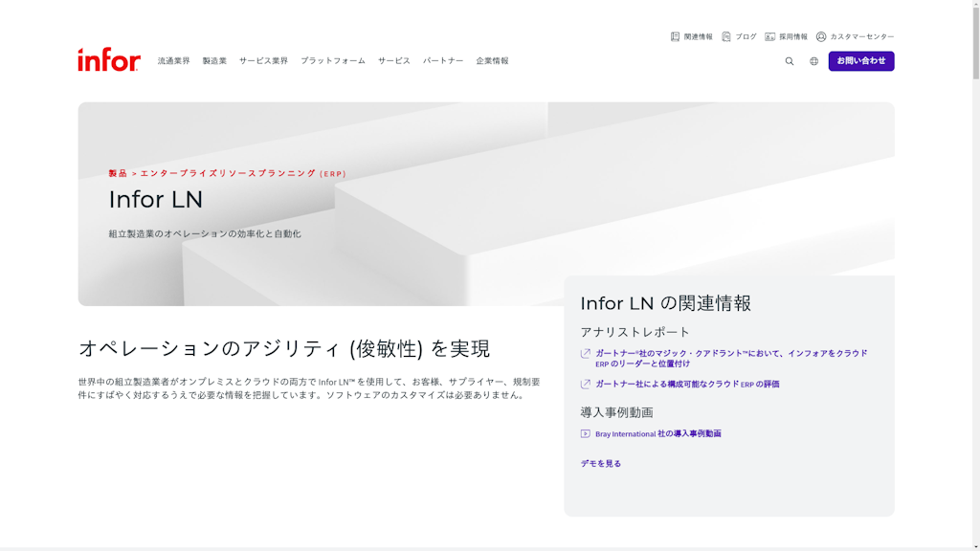This screenshot has width=980, height=551.
Task: Open the search magnifier icon
Action: (789, 60)
